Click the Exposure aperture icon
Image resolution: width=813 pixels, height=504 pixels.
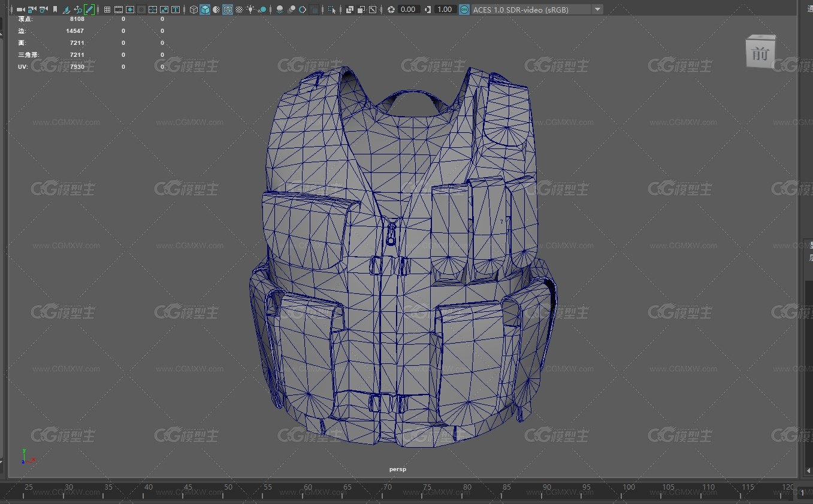(x=391, y=10)
